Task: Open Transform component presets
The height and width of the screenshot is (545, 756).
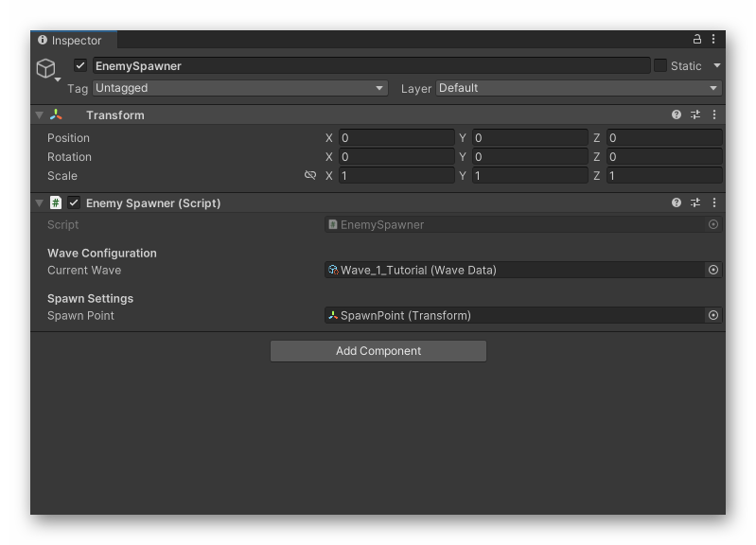Action: click(695, 114)
